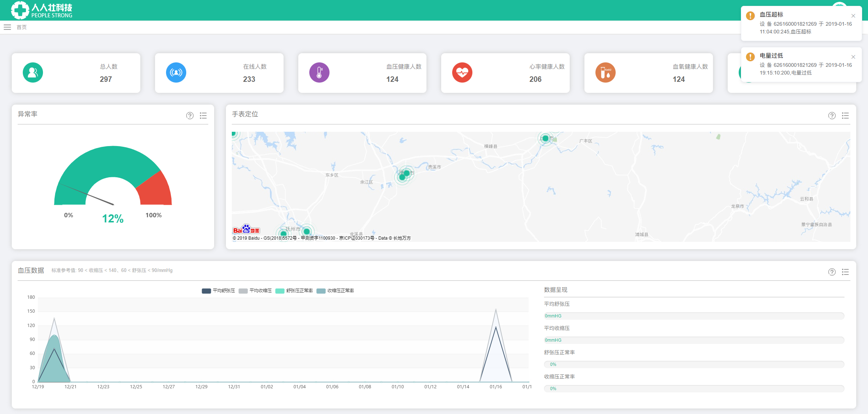Click the map marker near 贵溪市
Image resolution: width=868 pixels, height=414 pixels.
click(407, 173)
